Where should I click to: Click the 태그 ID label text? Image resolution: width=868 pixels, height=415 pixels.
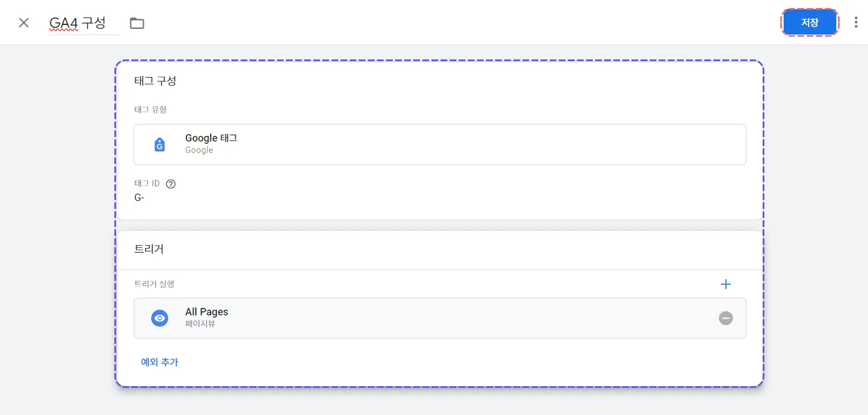(x=147, y=184)
